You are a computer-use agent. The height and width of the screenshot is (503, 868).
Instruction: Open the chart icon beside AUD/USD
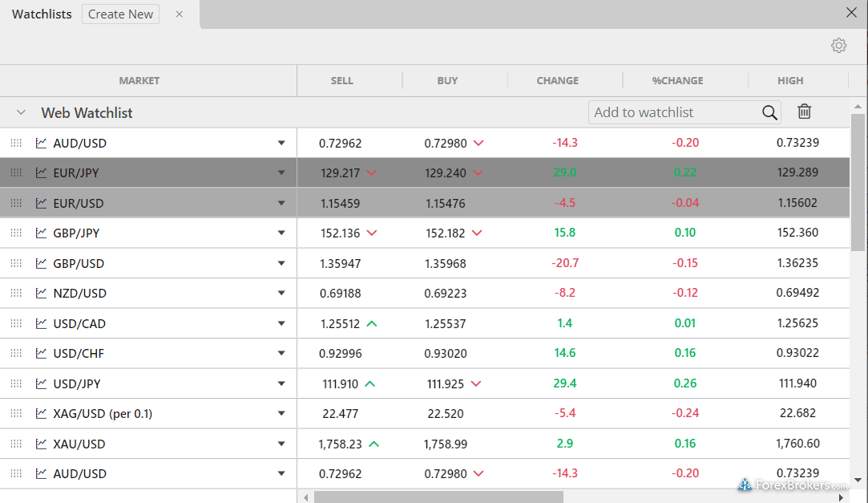coord(41,143)
